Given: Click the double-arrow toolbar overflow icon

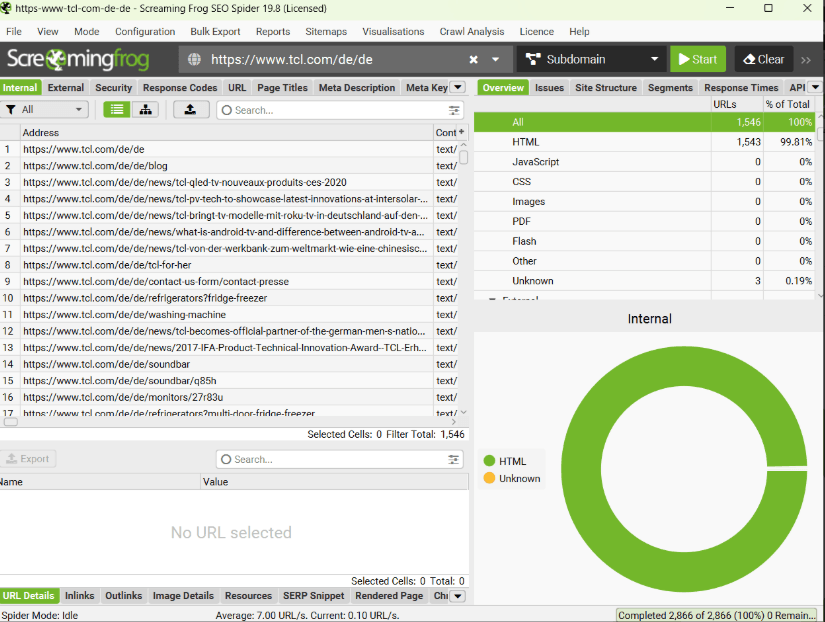Looking at the screenshot, I should [807, 59].
